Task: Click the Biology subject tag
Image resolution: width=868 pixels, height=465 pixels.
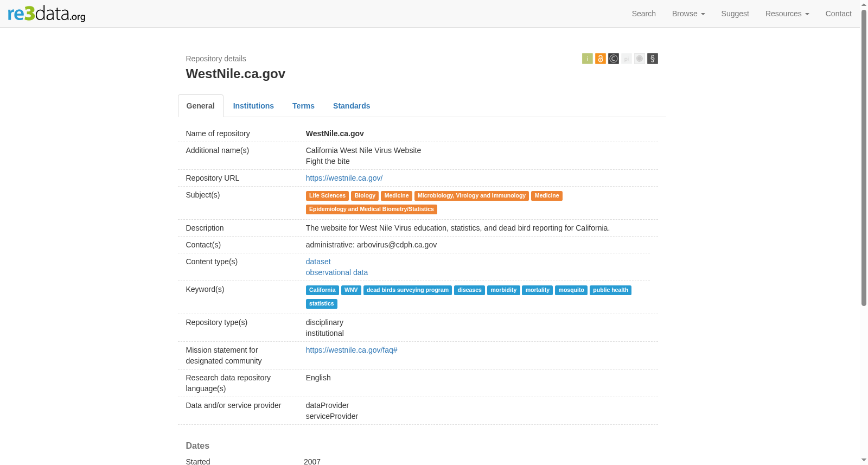Action: [x=365, y=196]
